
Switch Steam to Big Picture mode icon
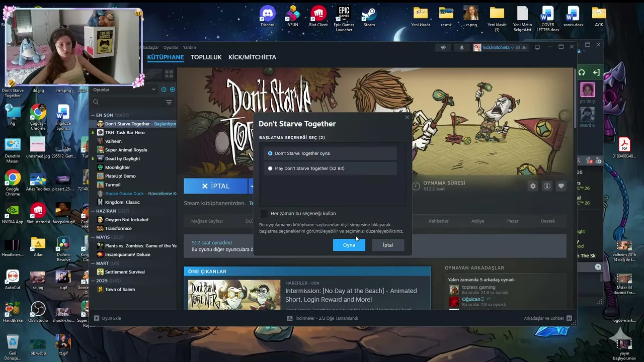click(x=537, y=47)
